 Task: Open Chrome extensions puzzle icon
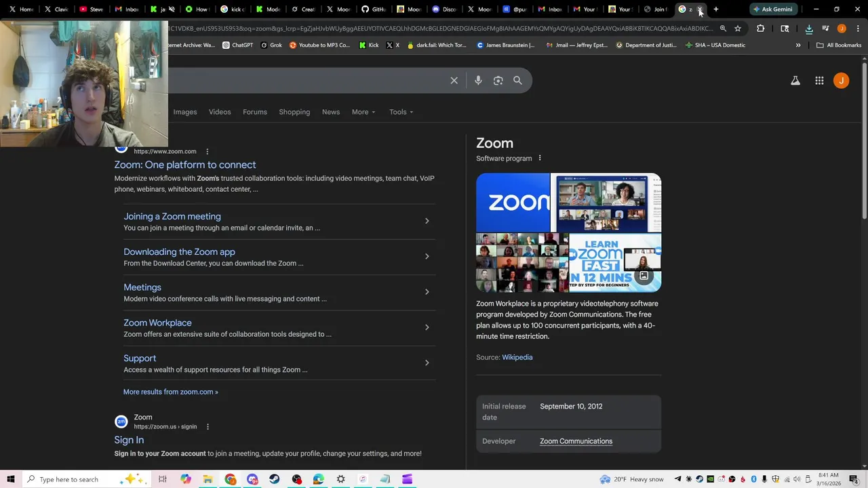click(760, 28)
